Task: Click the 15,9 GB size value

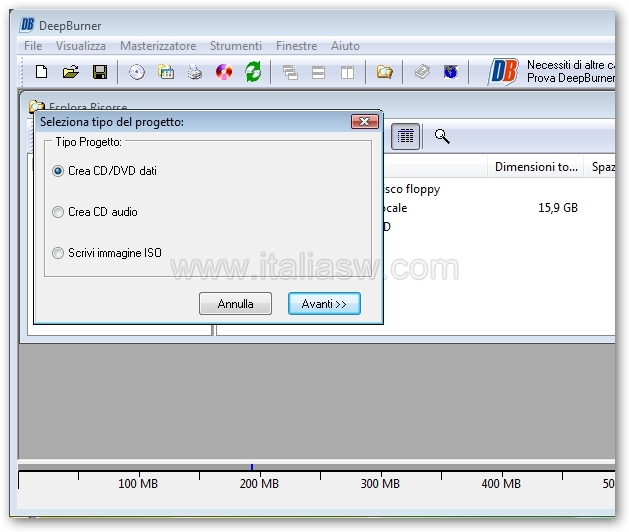Action: coord(558,208)
